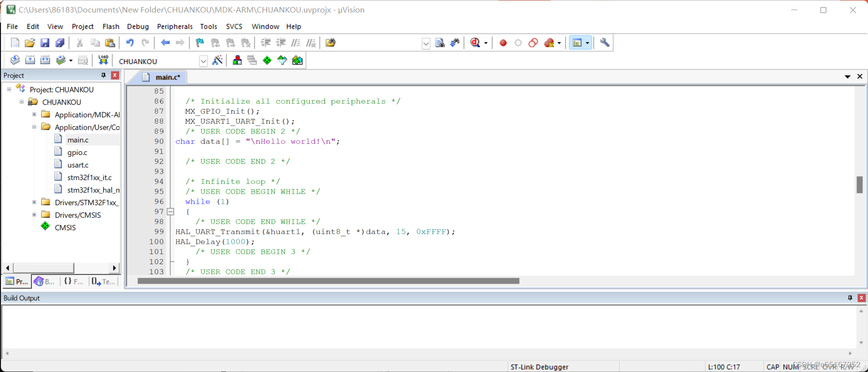Undo the last edit
Screen dimensions: 868x372
[x=130, y=43]
